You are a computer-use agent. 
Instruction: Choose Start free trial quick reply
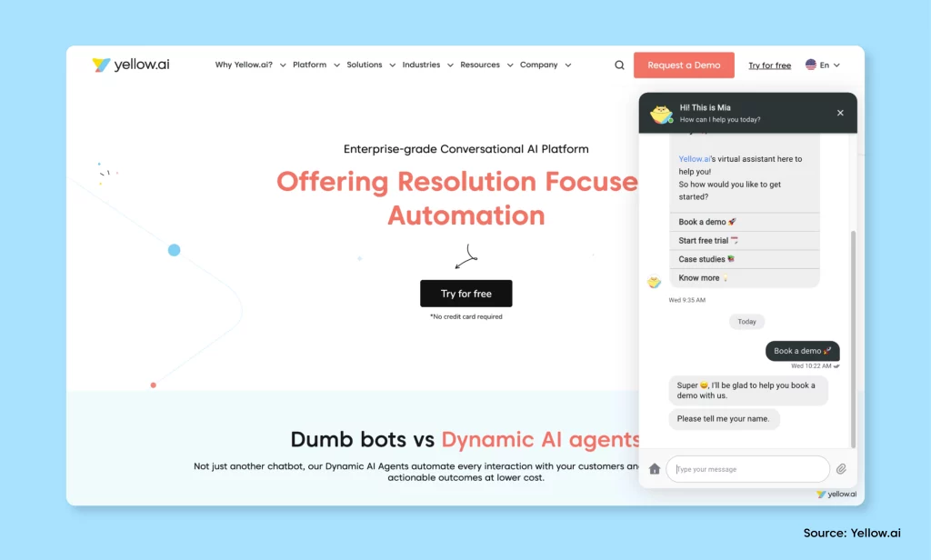pos(745,241)
